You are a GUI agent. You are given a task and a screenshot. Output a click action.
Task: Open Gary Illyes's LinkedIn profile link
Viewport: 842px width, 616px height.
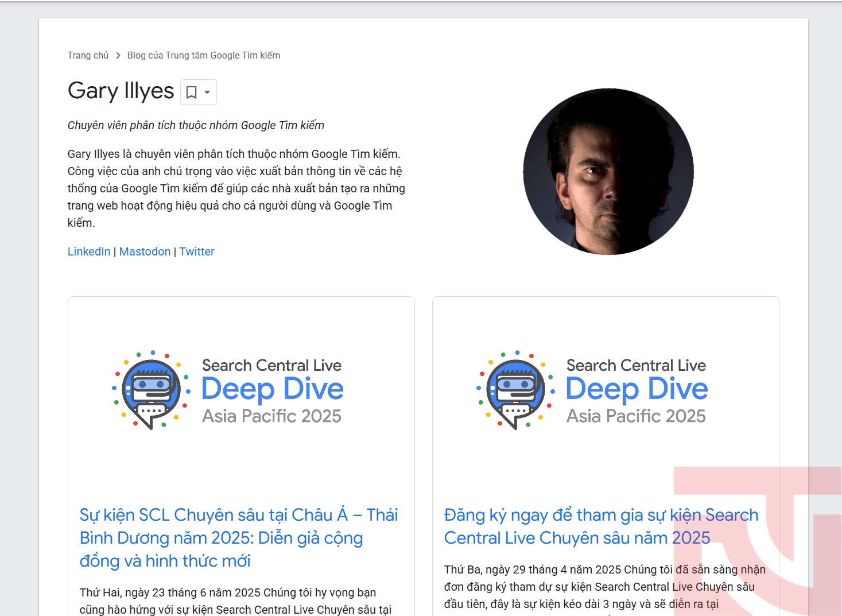pyautogui.click(x=89, y=251)
